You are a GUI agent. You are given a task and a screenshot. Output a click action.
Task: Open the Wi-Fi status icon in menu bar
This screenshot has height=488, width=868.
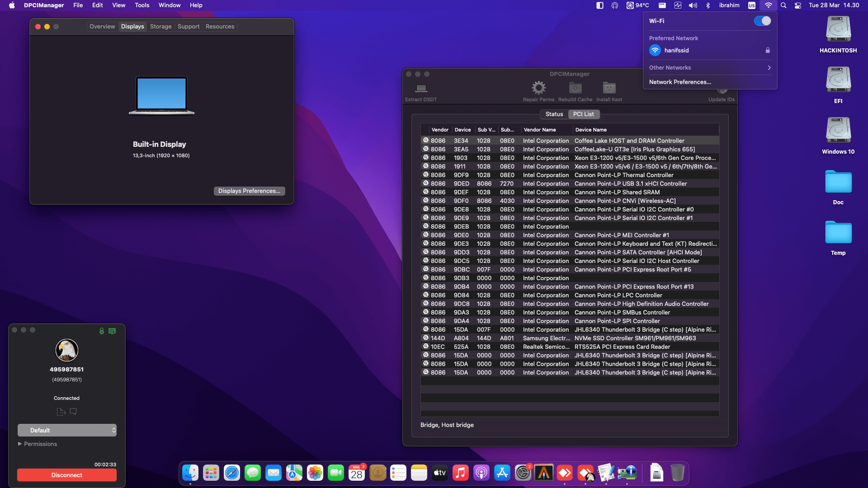tap(769, 5)
